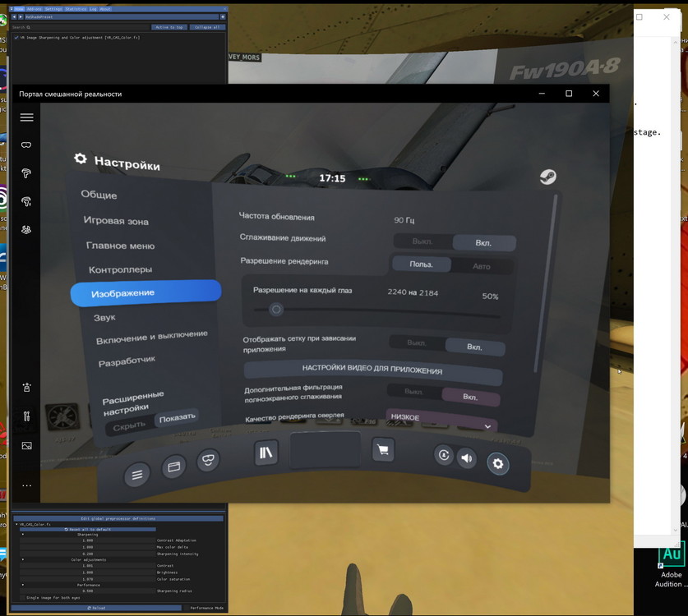
Task: Open the Steam store cart icon
Action: click(382, 449)
